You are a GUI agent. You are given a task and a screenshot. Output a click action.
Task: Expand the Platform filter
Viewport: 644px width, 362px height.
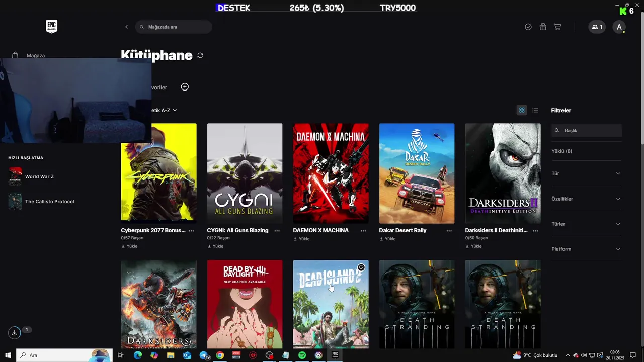(586, 249)
